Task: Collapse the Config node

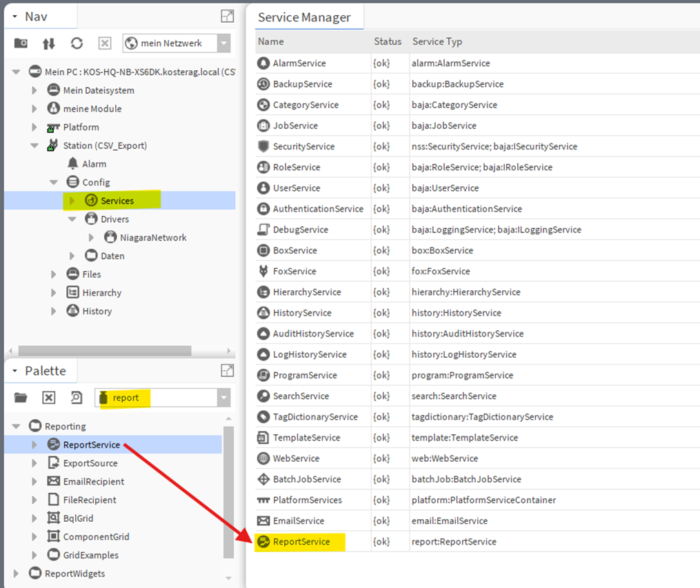Action: pyautogui.click(x=54, y=182)
